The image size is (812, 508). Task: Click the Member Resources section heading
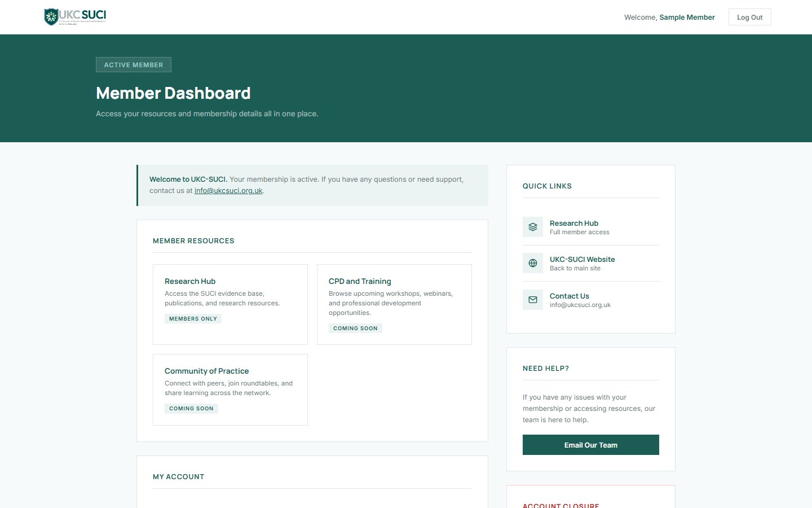193,241
